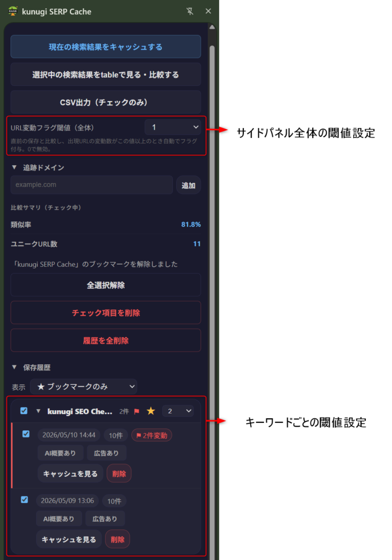Open the URL変動フラグ閾値(全体) dropdown
The height and width of the screenshot is (560, 392).
click(x=173, y=127)
